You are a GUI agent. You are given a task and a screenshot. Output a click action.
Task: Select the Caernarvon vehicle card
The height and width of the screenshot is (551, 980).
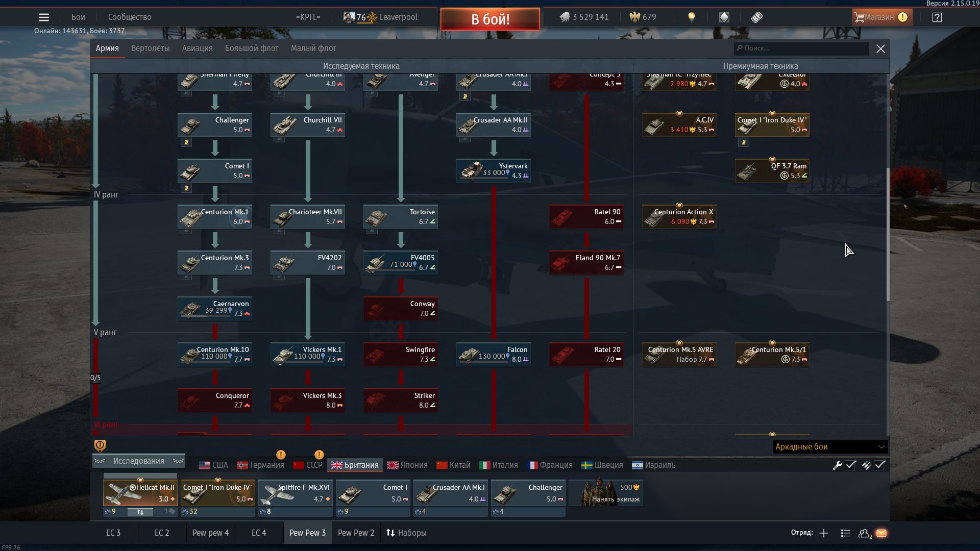(215, 308)
